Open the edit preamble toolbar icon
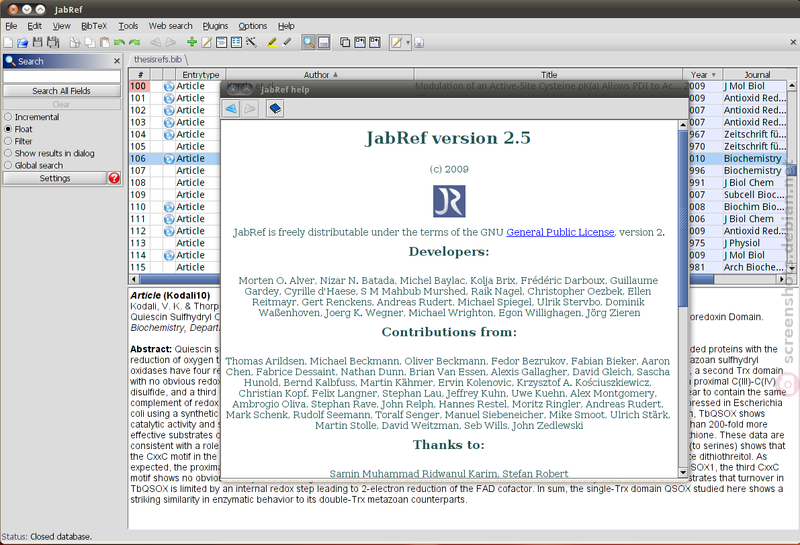The height and width of the screenshot is (545, 800). click(221, 42)
